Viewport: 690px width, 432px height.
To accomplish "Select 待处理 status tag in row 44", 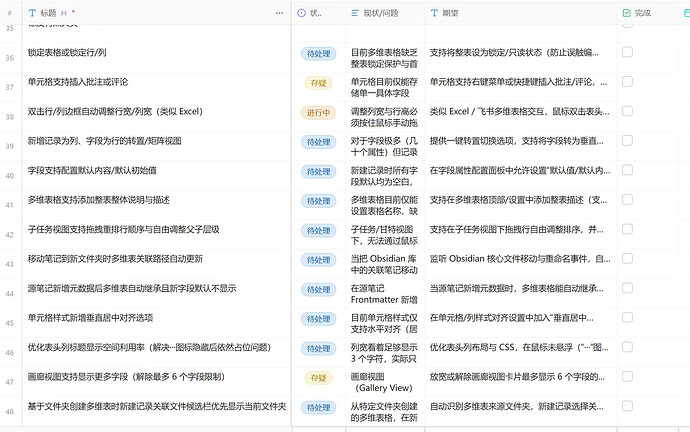I will [319, 289].
